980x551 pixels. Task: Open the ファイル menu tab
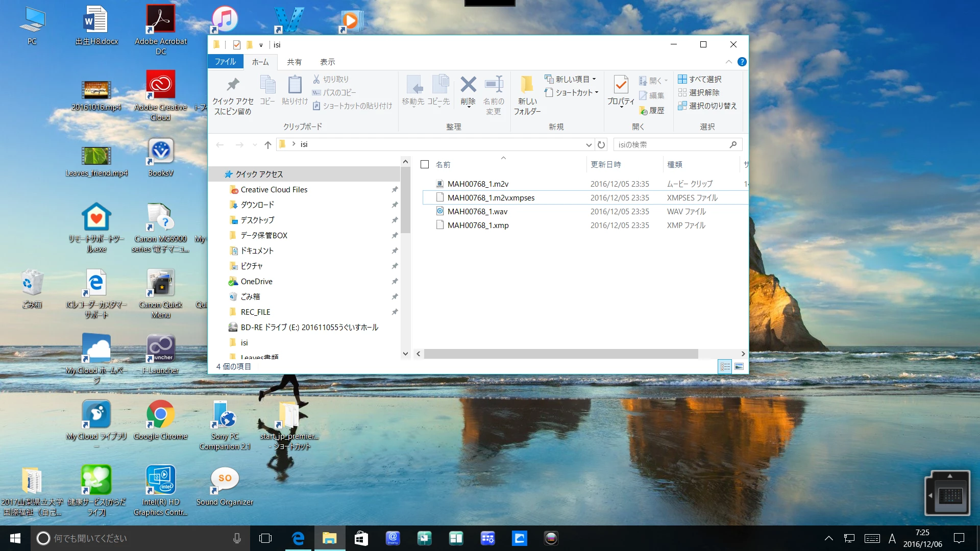225,62
